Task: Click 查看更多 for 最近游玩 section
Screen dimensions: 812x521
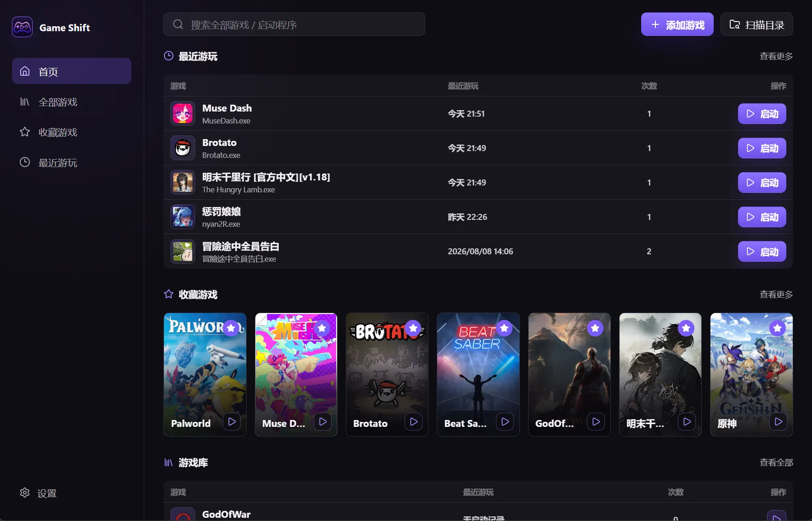Action: point(776,56)
